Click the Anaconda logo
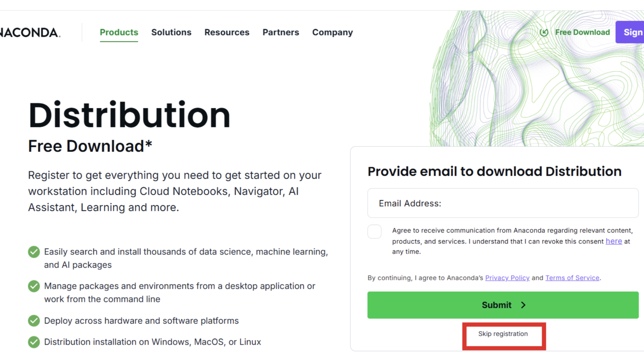 tap(29, 33)
